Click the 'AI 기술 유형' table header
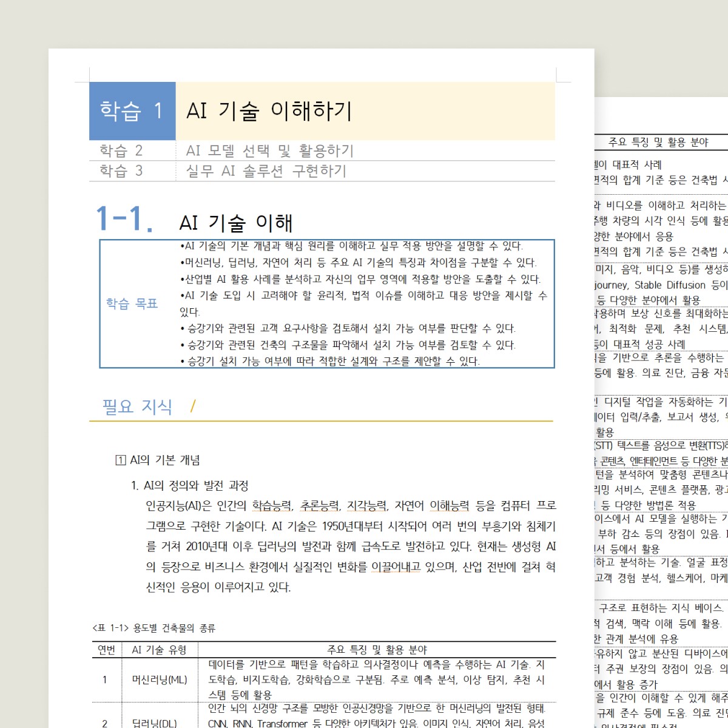 click(159, 650)
